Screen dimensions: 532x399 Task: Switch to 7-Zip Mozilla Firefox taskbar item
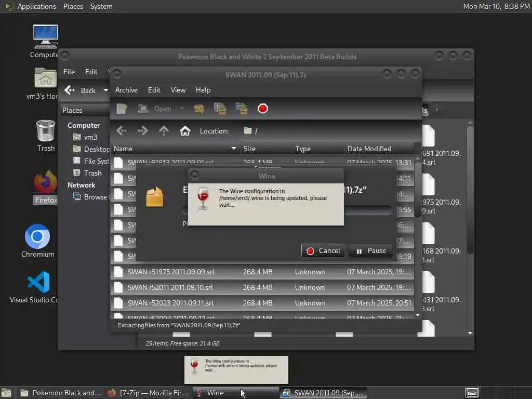point(148,393)
